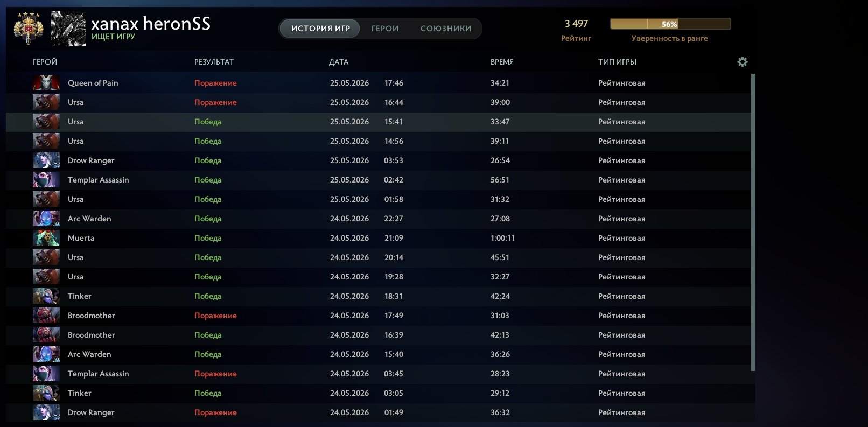Click the Muerta hero portrait
Viewport: 868px width, 427px height.
click(46, 238)
